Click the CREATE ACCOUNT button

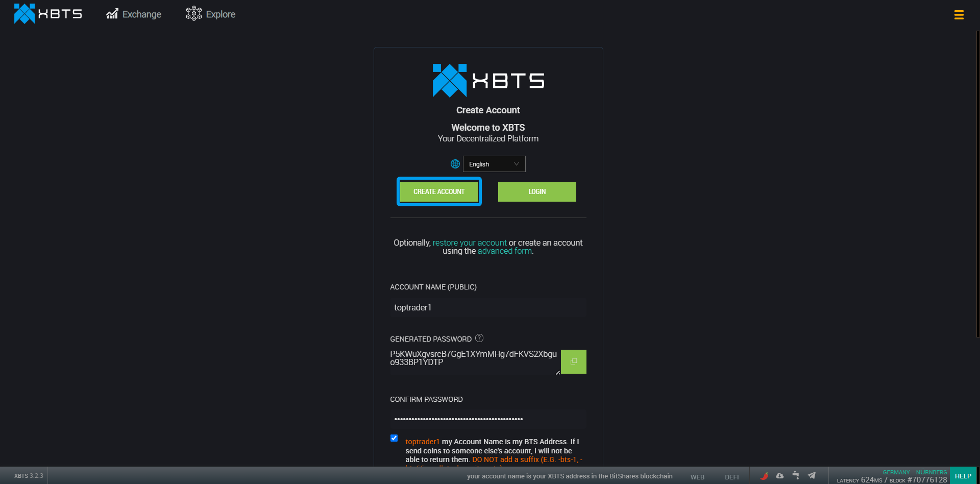(x=439, y=191)
